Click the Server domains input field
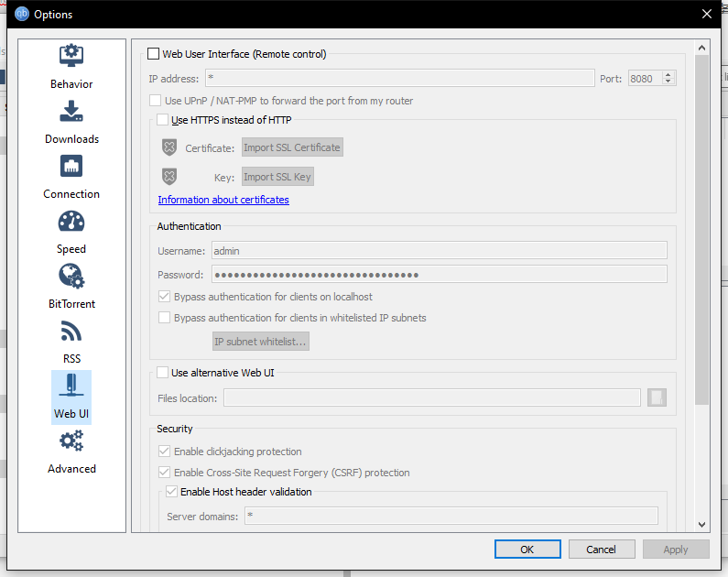The width and height of the screenshot is (728, 577). pyautogui.click(x=451, y=516)
